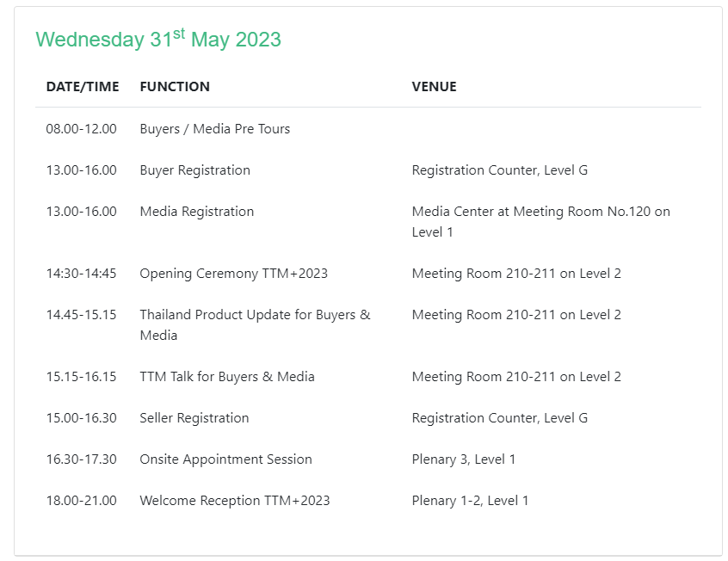This screenshot has width=728, height=561.
Task: Click the Onsite Appointment Session entry
Action: click(x=225, y=459)
